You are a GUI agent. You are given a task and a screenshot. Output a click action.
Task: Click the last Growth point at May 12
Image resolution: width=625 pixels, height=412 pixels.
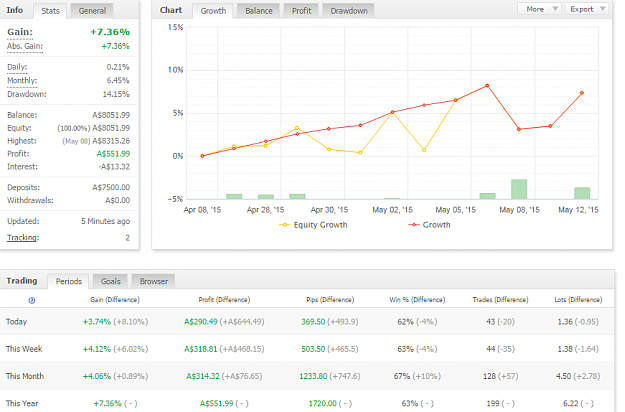tap(582, 93)
